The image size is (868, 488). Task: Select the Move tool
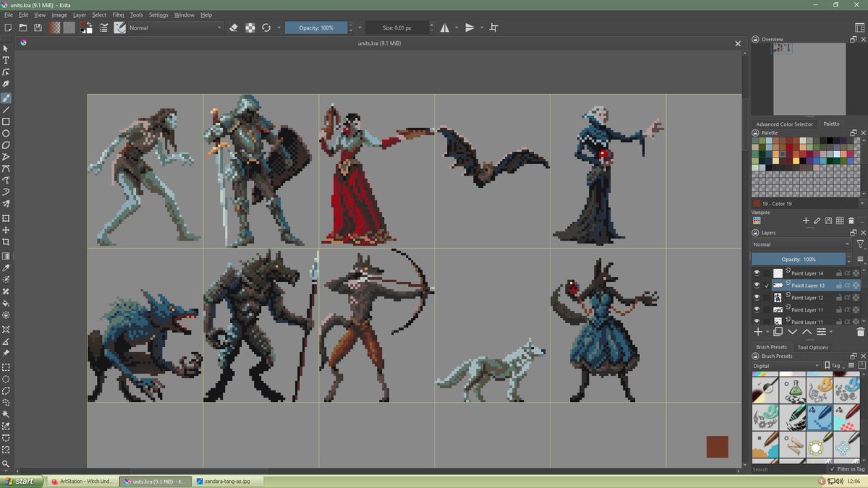[6, 230]
